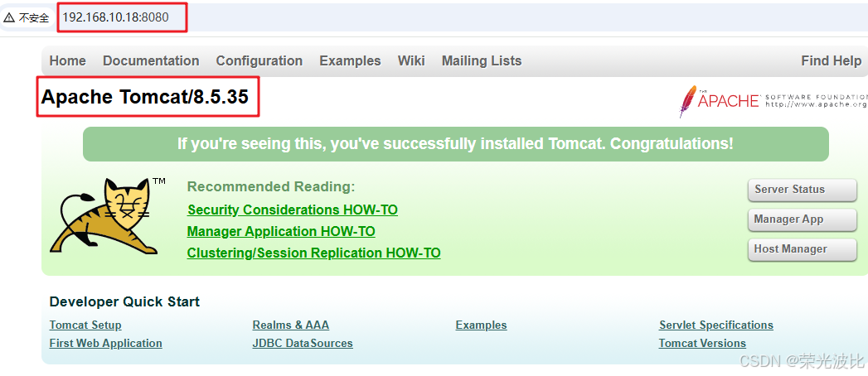
Task: Open the Find Help link
Action: 831,60
